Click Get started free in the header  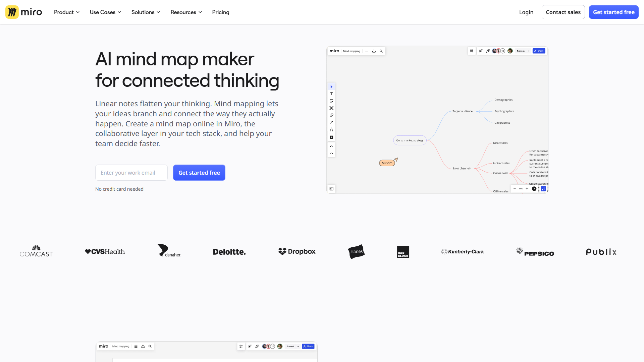(614, 12)
